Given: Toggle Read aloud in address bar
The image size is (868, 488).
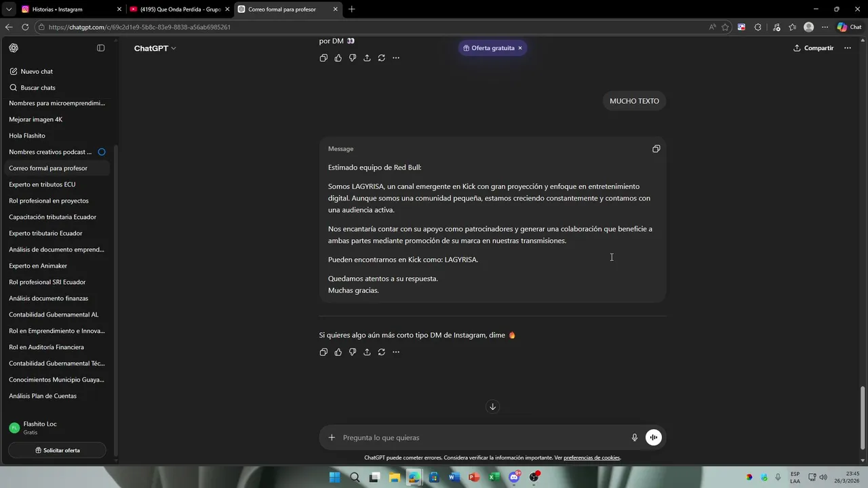Looking at the screenshot, I should [x=712, y=27].
